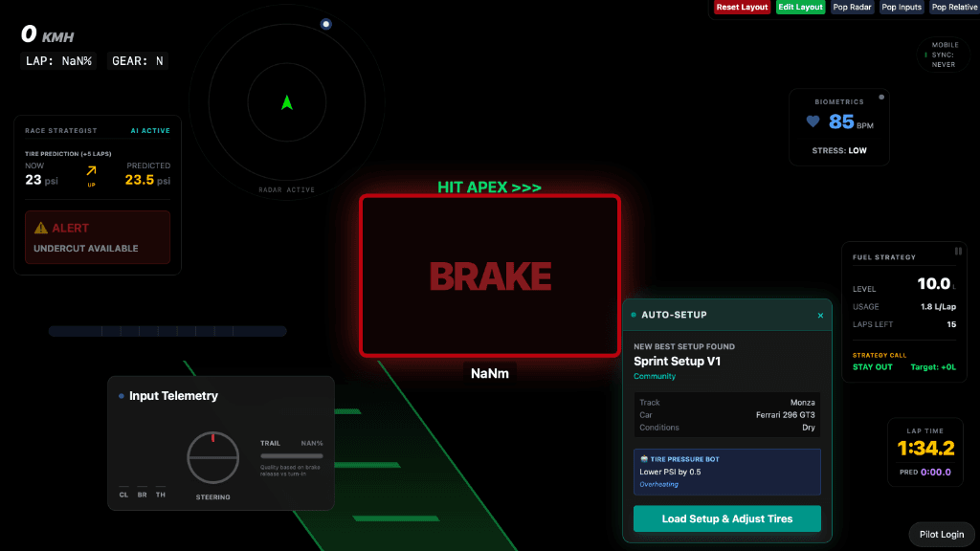Image resolution: width=980 pixels, height=551 pixels.
Task: Click the Community link under Sprint Setup V1
Action: coord(655,376)
